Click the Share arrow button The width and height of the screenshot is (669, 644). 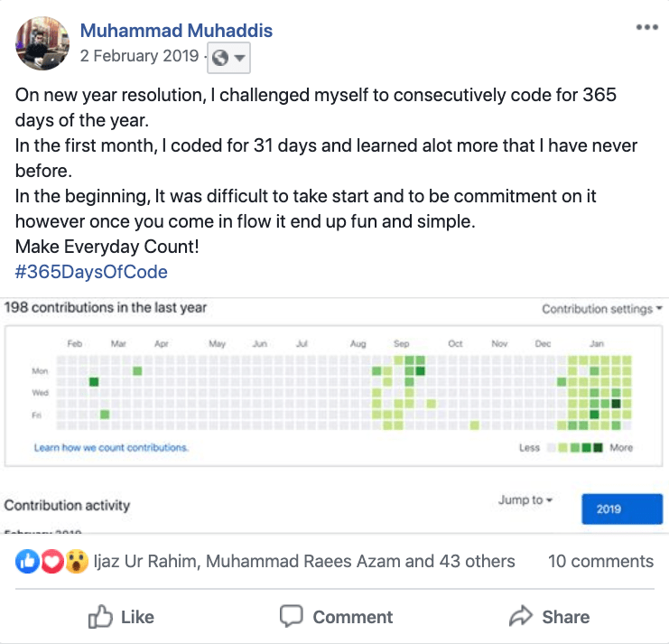(550, 617)
